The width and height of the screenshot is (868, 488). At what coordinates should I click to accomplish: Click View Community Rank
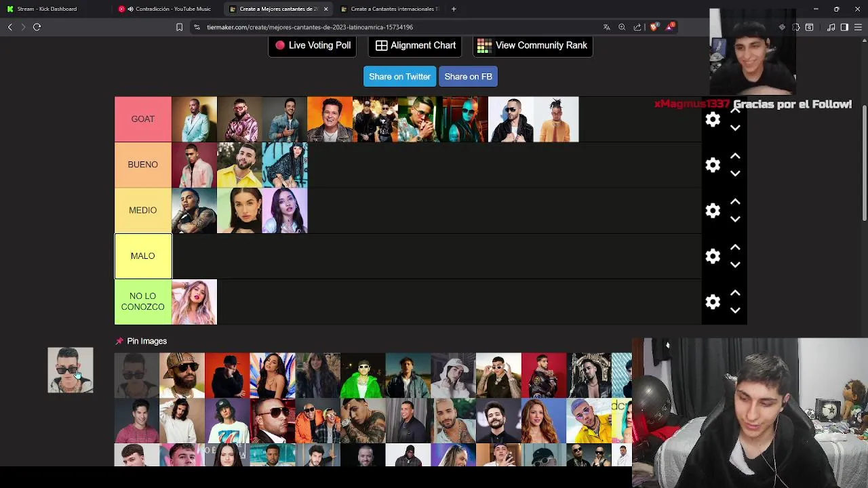[532, 45]
